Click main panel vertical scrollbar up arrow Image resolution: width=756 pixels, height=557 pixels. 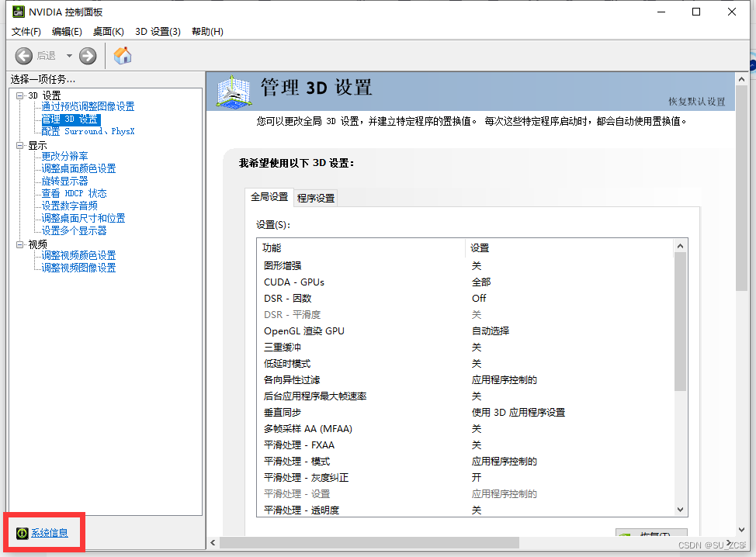tap(741, 79)
